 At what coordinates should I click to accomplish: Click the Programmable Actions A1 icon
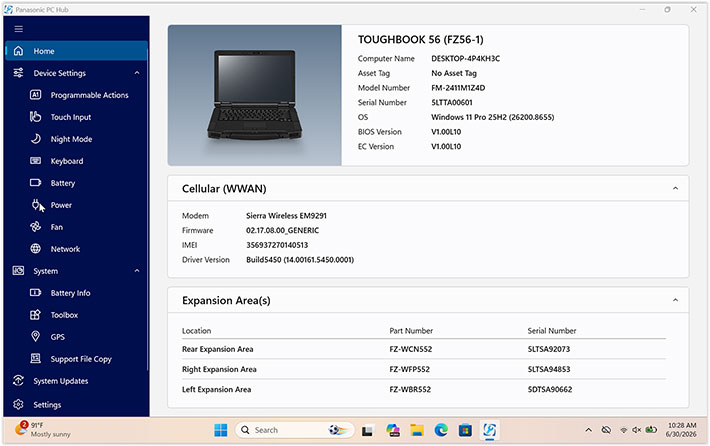coord(35,95)
